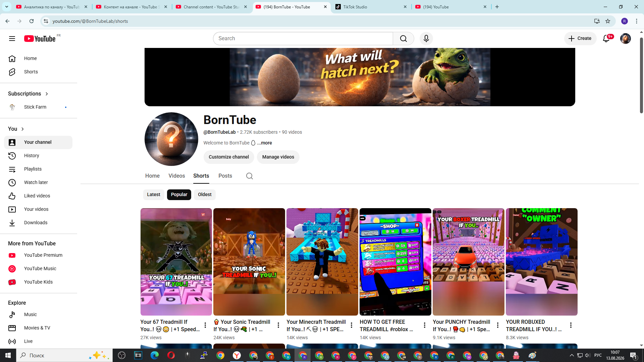Viewport: 644px width, 362px height.
Task: Open a new browser tab
Action: (x=497, y=7)
